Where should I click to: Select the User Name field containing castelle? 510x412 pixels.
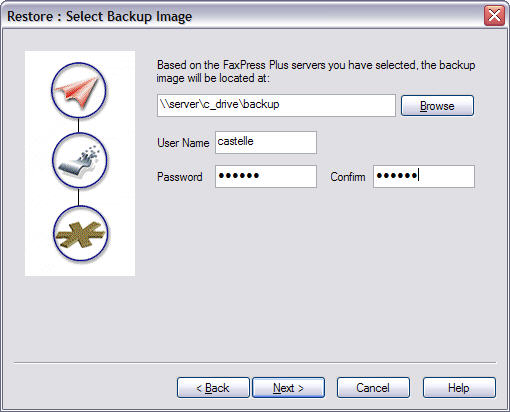click(x=266, y=142)
